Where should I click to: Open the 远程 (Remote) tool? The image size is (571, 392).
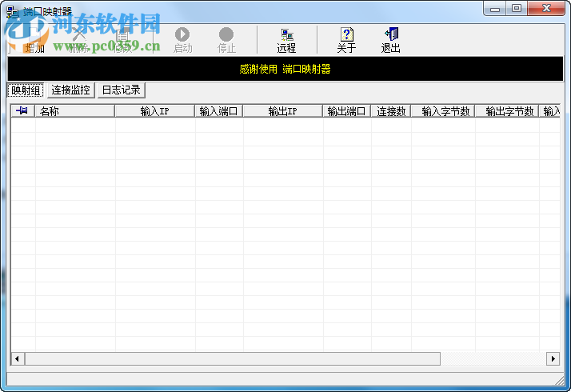[x=286, y=40]
